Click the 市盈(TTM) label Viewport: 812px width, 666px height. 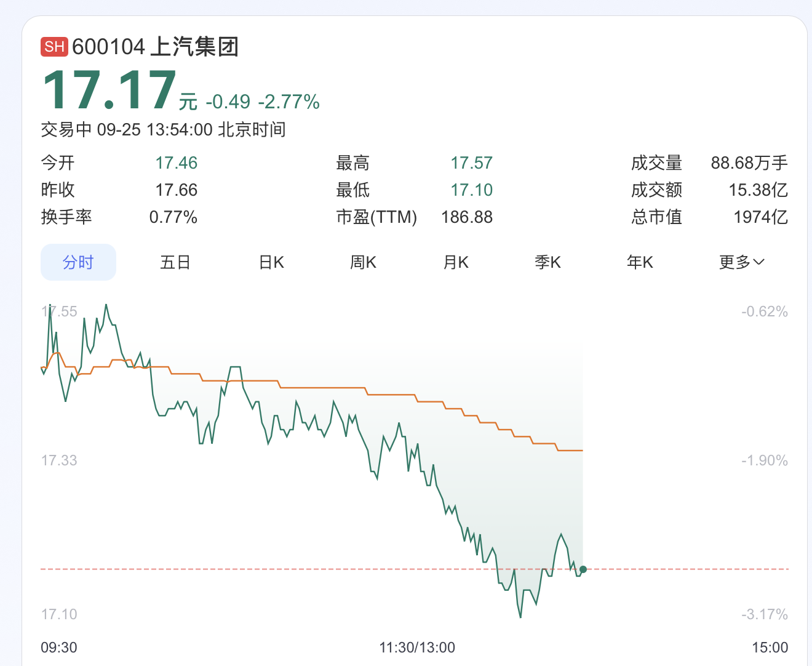click(x=376, y=217)
